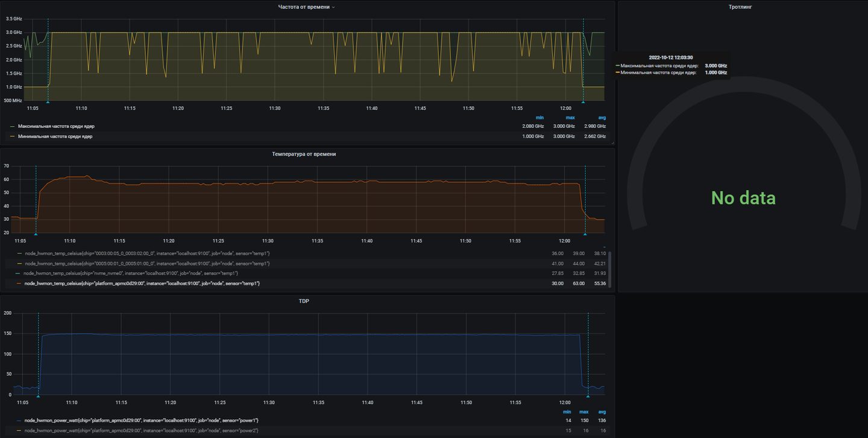This screenshot has height=438, width=868.
Task: Open color swatch of the power2 series
Action: (19, 431)
